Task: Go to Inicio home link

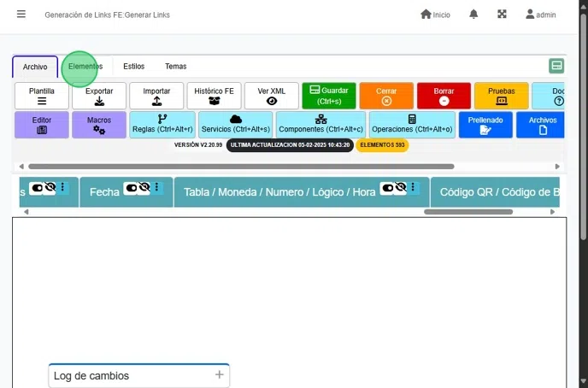Action: (x=435, y=15)
